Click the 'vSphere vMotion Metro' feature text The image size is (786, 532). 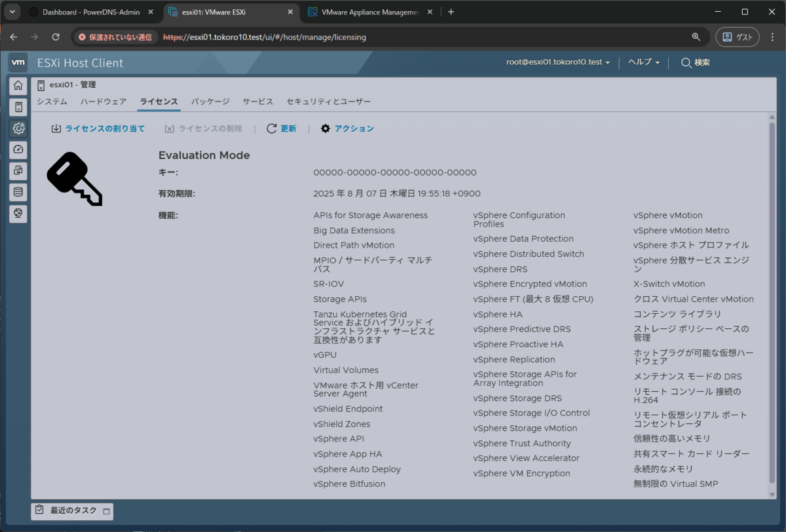(681, 231)
